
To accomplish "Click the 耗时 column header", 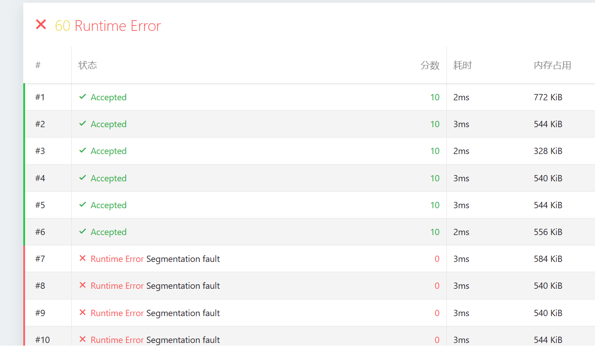I will tap(462, 65).
